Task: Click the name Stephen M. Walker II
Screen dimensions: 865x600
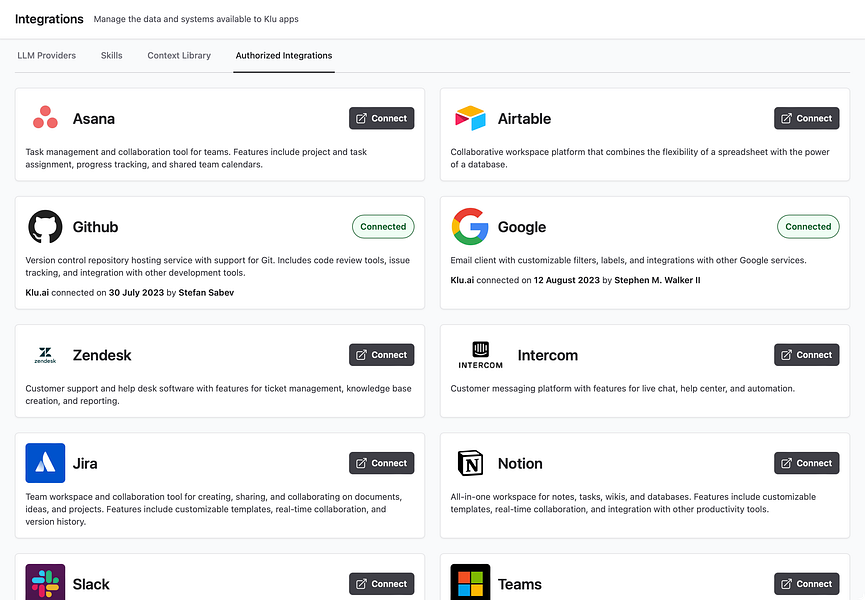Action: (x=658, y=280)
